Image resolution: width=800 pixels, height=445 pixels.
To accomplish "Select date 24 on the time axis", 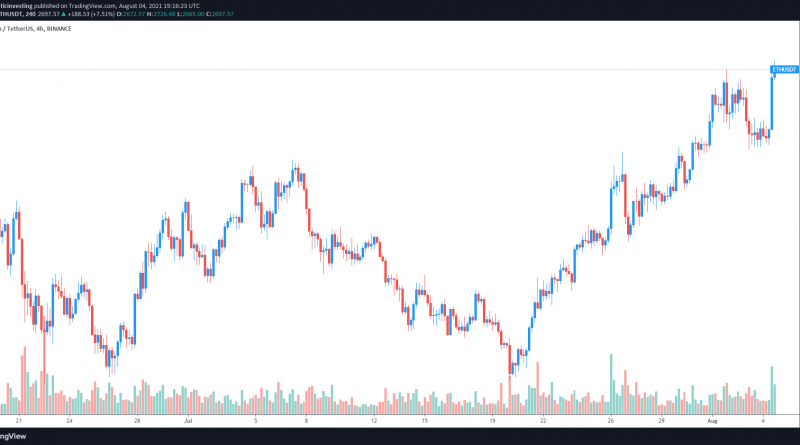I will click(69, 422).
